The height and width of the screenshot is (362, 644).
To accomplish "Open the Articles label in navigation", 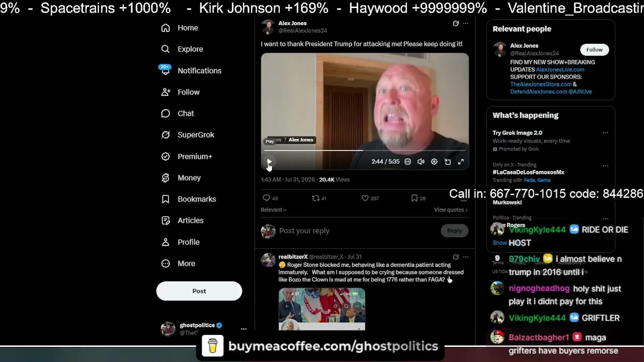I will (x=191, y=221).
